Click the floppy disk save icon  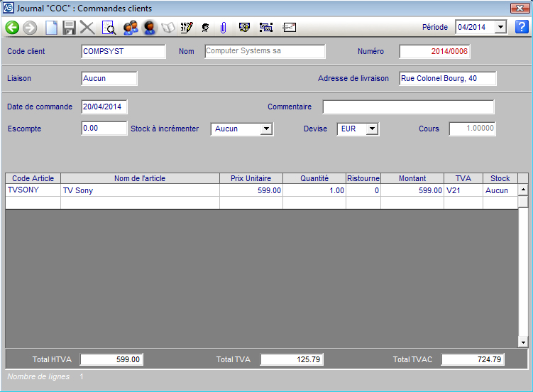(69, 28)
